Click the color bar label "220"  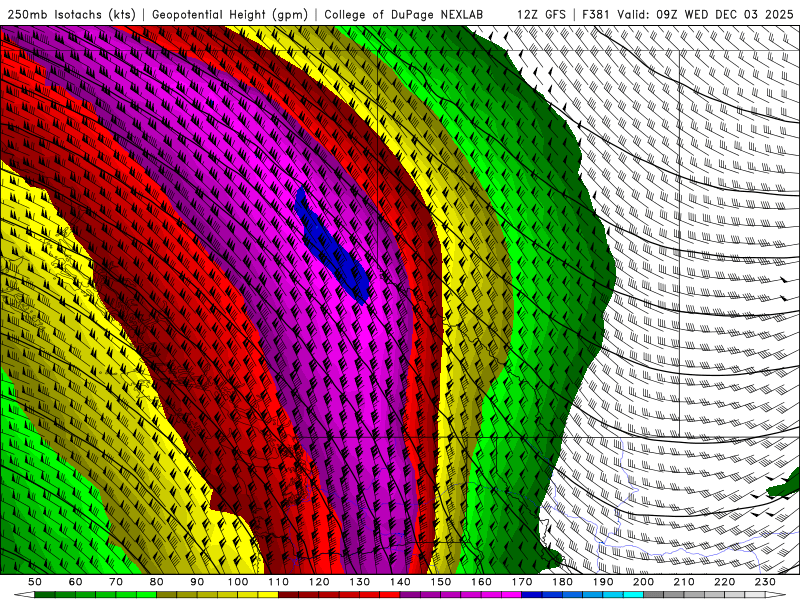click(x=725, y=582)
